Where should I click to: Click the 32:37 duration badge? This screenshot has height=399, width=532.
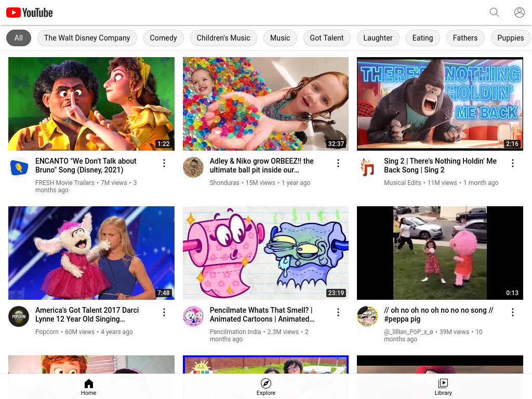click(336, 144)
